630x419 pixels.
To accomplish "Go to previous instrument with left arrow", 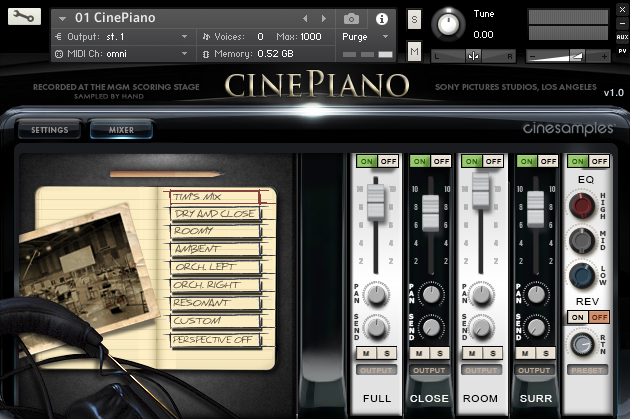I will tap(305, 18).
